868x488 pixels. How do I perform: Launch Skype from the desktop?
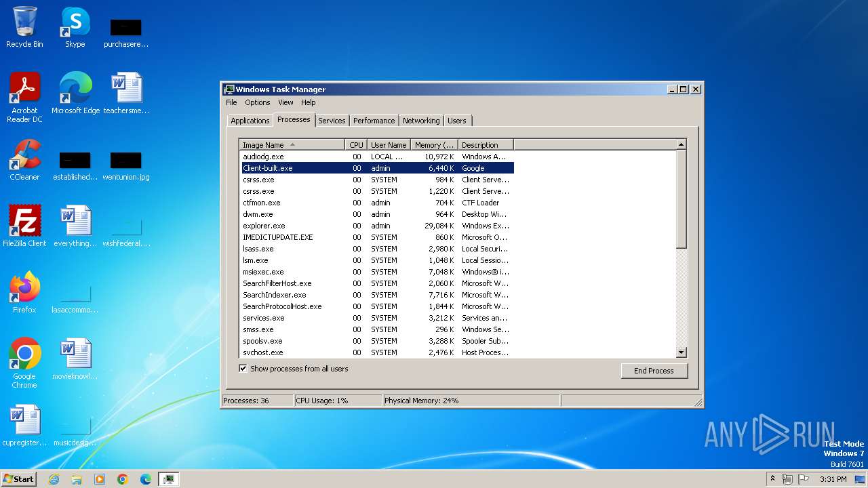(x=75, y=27)
